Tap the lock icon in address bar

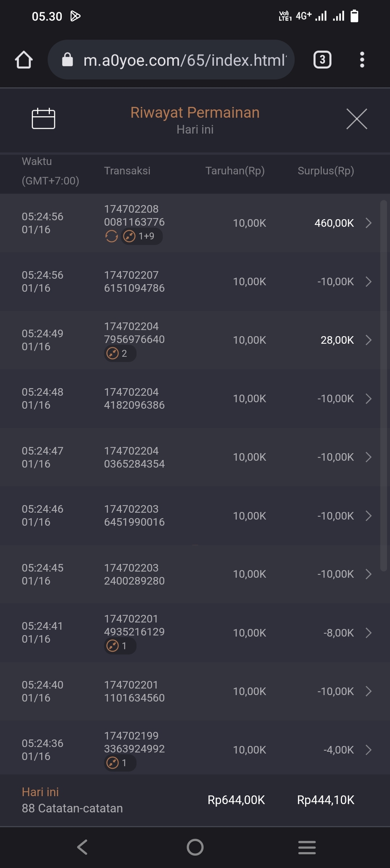[68, 60]
